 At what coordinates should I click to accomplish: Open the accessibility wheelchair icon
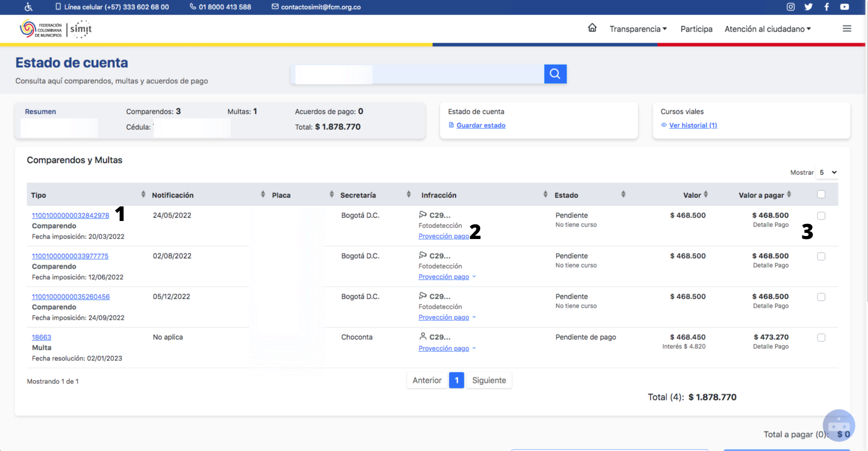pos(29,7)
